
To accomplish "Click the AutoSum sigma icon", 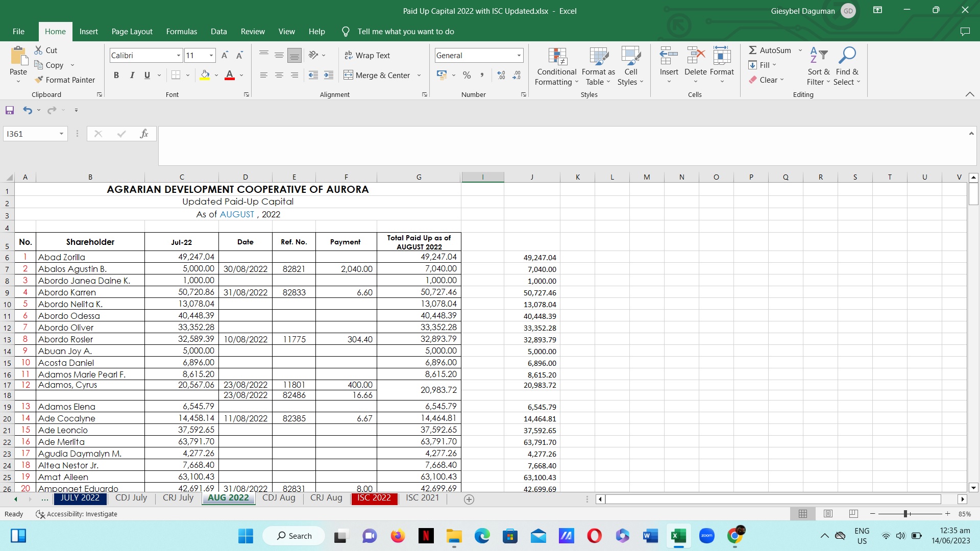I will point(753,51).
